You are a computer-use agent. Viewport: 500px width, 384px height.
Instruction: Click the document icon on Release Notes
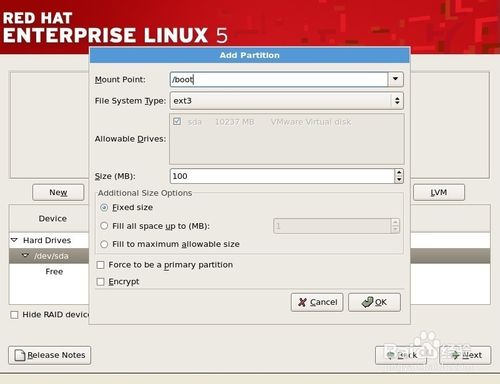coord(20,355)
